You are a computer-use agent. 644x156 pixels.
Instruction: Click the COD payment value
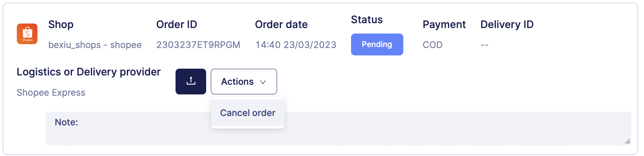tap(432, 45)
